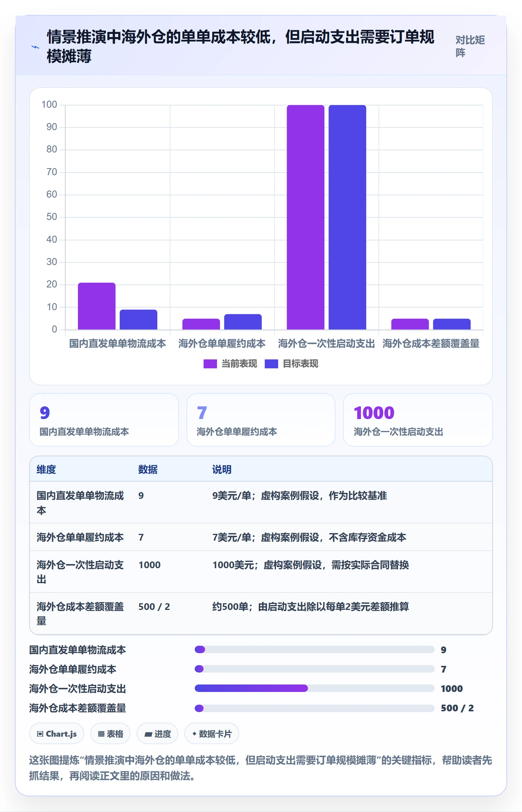This screenshot has width=522, height=812.
Task: Click the table data value 500 / 2
Action: (154, 607)
